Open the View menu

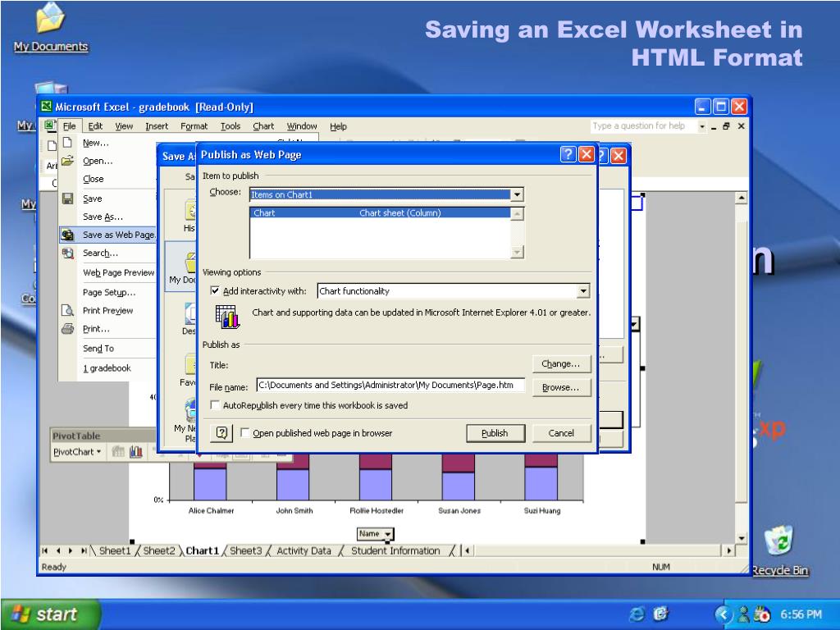(x=124, y=126)
